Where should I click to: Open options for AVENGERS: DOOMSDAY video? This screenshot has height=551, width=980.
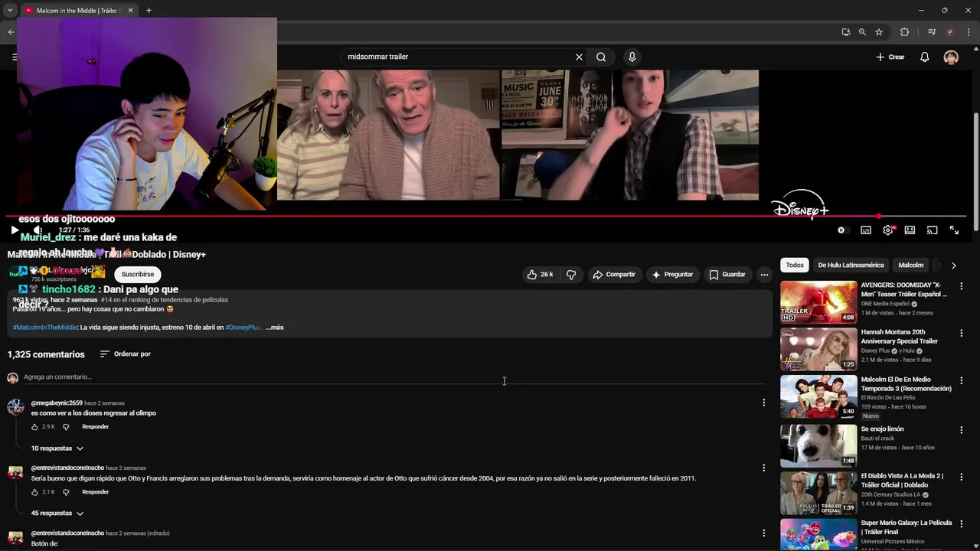pos(962,286)
